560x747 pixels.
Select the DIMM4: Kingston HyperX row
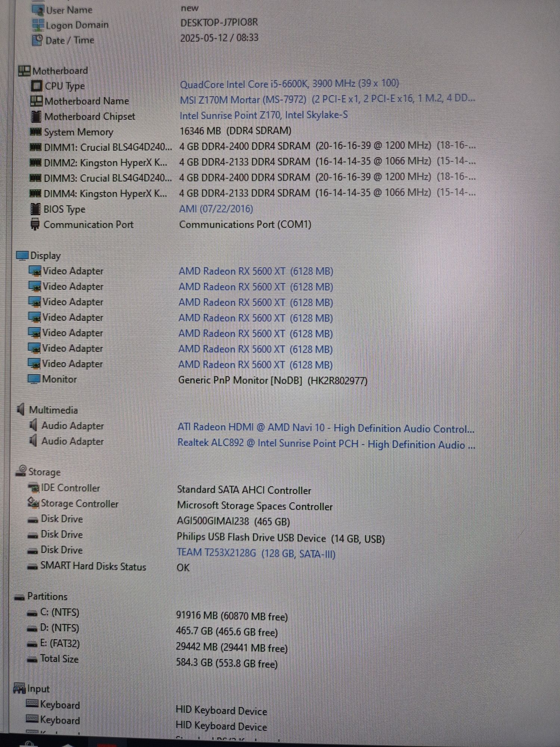[x=252, y=193]
